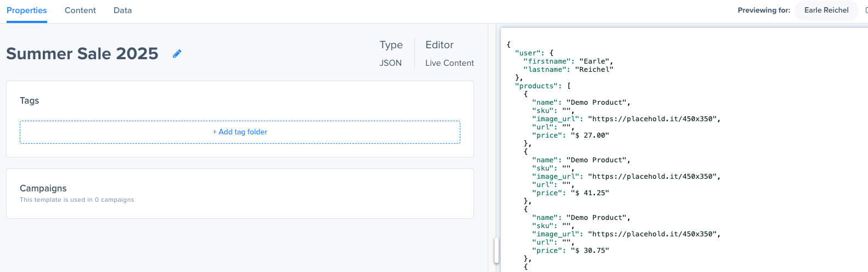The height and width of the screenshot is (272, 868).
Task: Switch to the Properties tab
Action: pyautogui.click(x=27, y=10)
